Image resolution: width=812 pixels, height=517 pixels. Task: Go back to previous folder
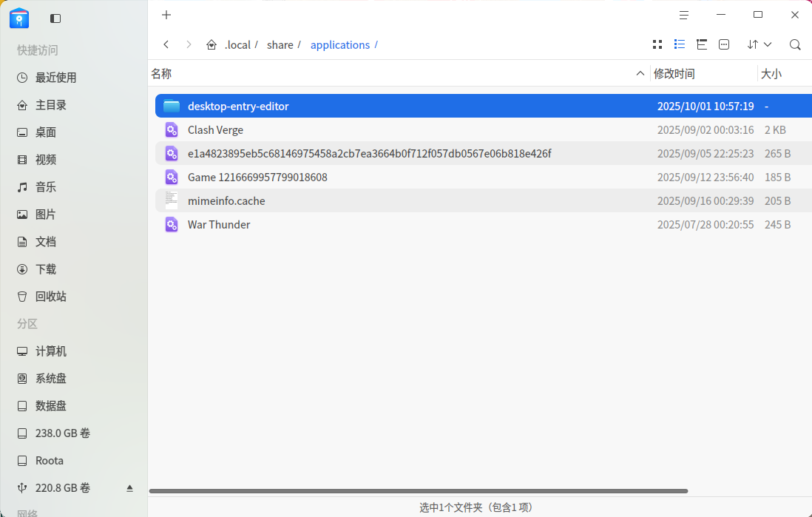tap(166, 44)
